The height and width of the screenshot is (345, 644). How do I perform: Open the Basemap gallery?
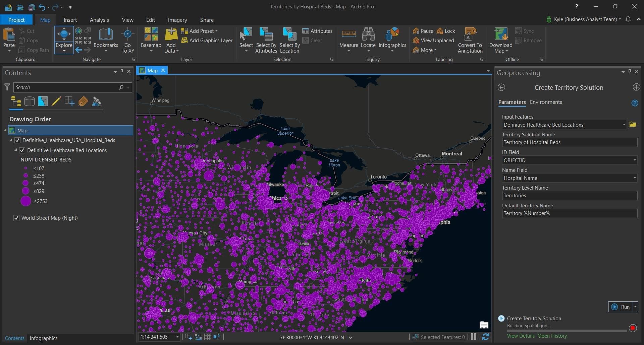(151, 34)
